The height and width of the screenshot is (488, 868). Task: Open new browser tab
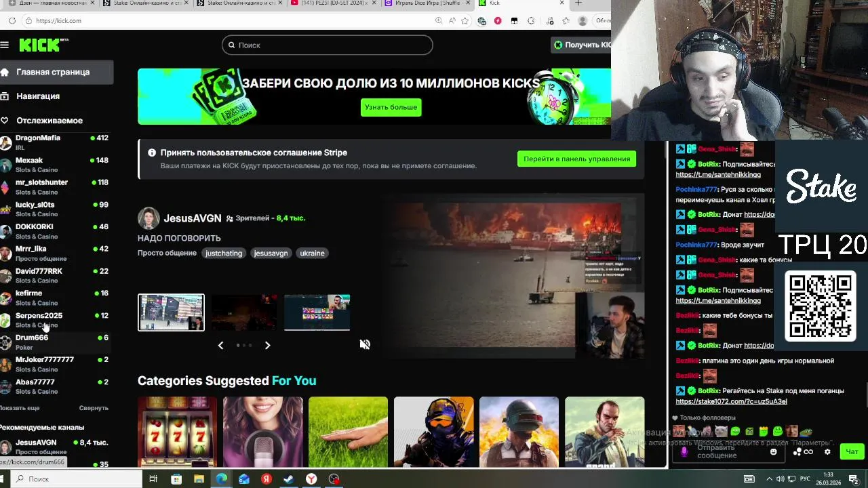pyautogui.click(x=578, y=3)
